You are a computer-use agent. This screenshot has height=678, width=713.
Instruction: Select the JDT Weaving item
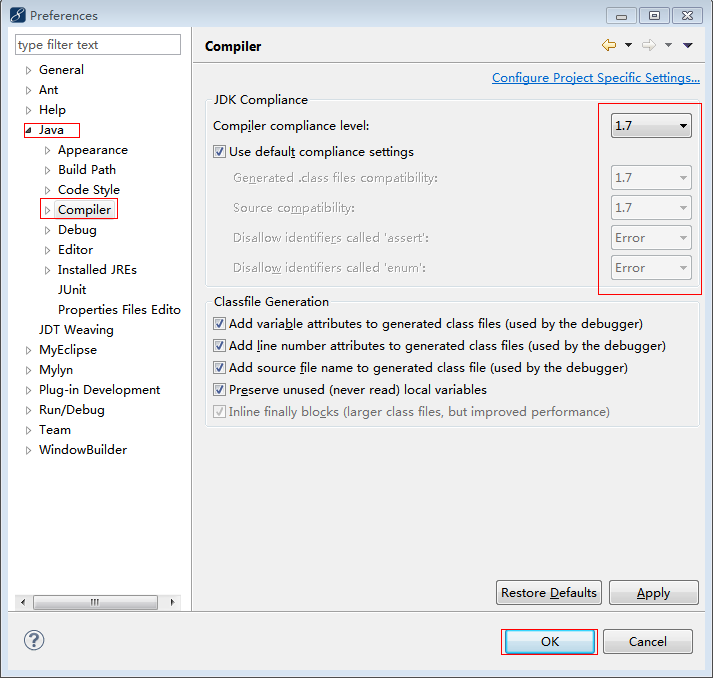[x=76, y=330]
